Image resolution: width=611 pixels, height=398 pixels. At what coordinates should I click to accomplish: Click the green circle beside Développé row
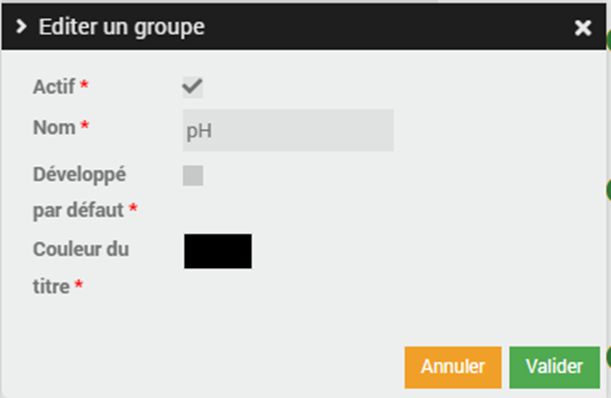pos(608,190)
